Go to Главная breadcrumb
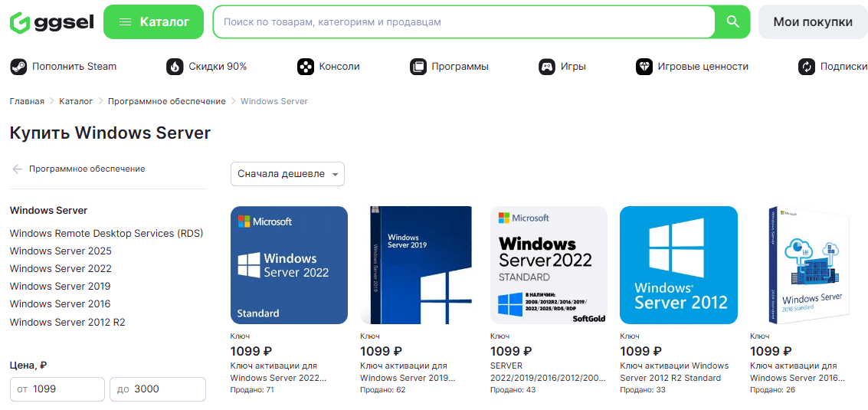The image size is (868, 410). click(x=27, y=101)
